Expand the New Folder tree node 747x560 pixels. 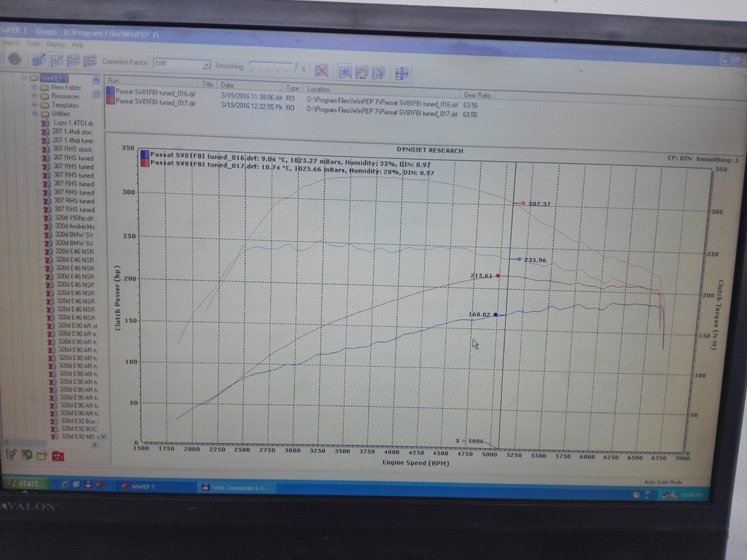(34, 87)
